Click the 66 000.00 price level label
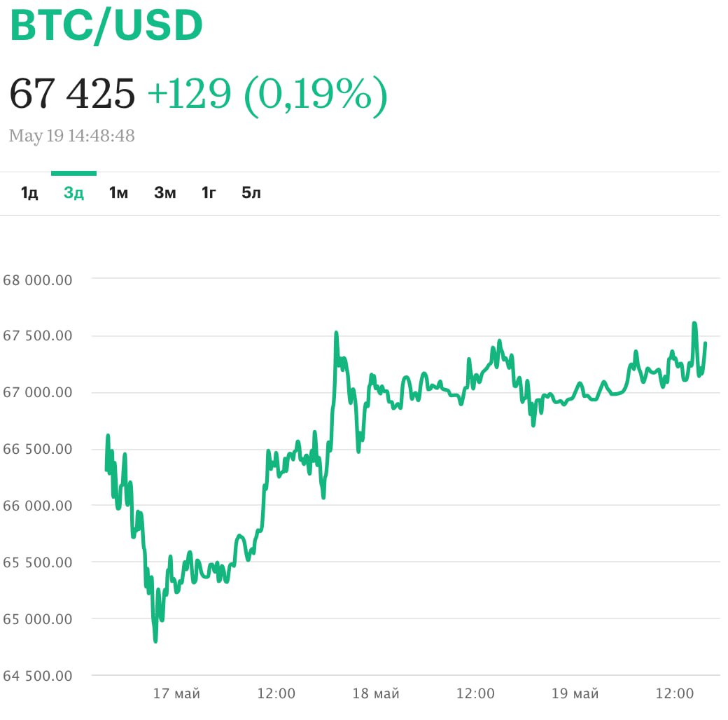 click(x=38, y=505)
